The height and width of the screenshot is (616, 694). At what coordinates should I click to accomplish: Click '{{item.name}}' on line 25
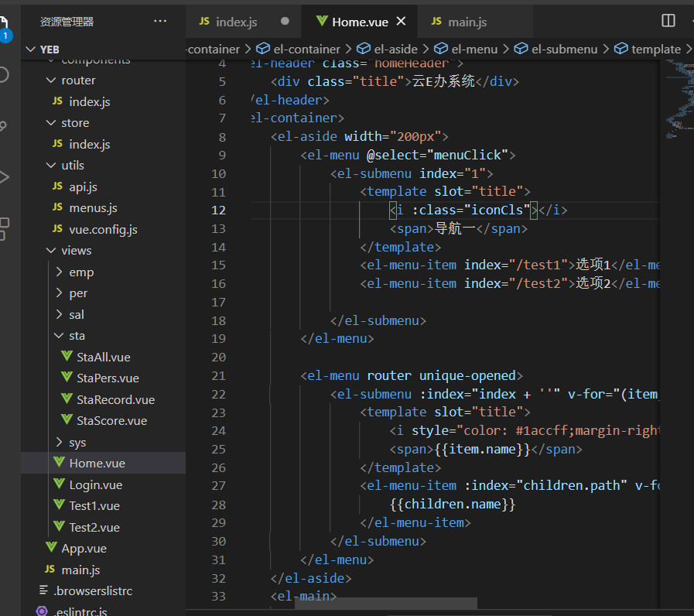pos(483,449)
